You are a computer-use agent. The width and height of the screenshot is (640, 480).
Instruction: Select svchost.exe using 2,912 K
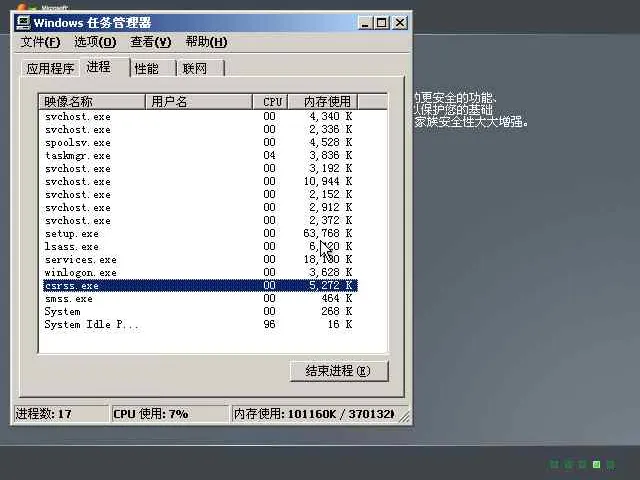pyautogui.click(x=200, y=207)
